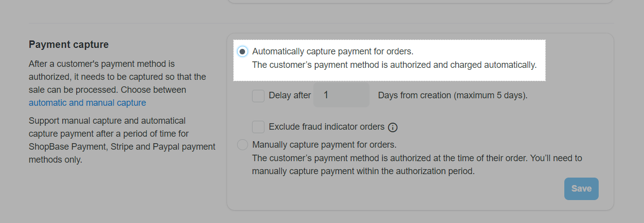Viewport: 644px width, 223px height.
Task: Click the 'Delay after' label text
Action: [289, 95]
